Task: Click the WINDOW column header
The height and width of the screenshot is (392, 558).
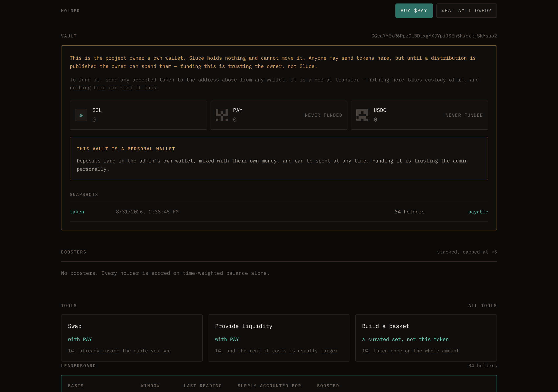Action: (150, 386)
